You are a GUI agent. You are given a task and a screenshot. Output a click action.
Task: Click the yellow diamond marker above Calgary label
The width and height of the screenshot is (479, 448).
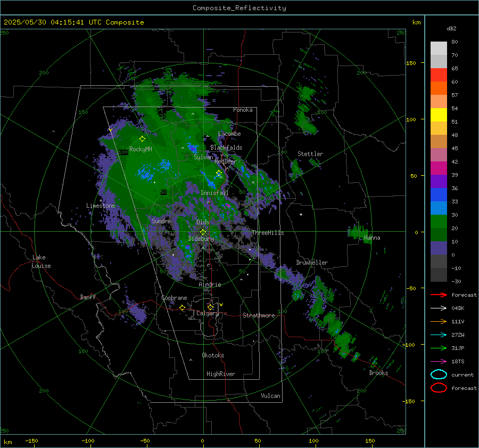coord(210,307)
